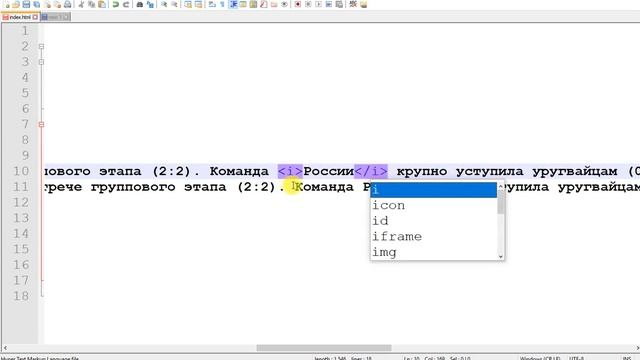The width and height of the screenshot is (640, 360).
Task: Click line number 10 in the margin
Action: (x=21, y=171)
